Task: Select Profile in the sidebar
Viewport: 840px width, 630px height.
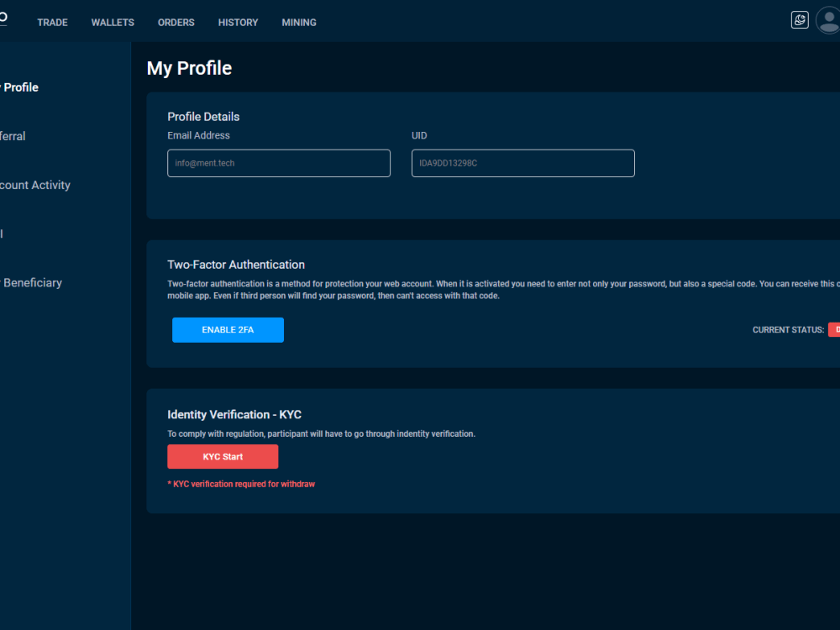Action: [x=19, y=87]
